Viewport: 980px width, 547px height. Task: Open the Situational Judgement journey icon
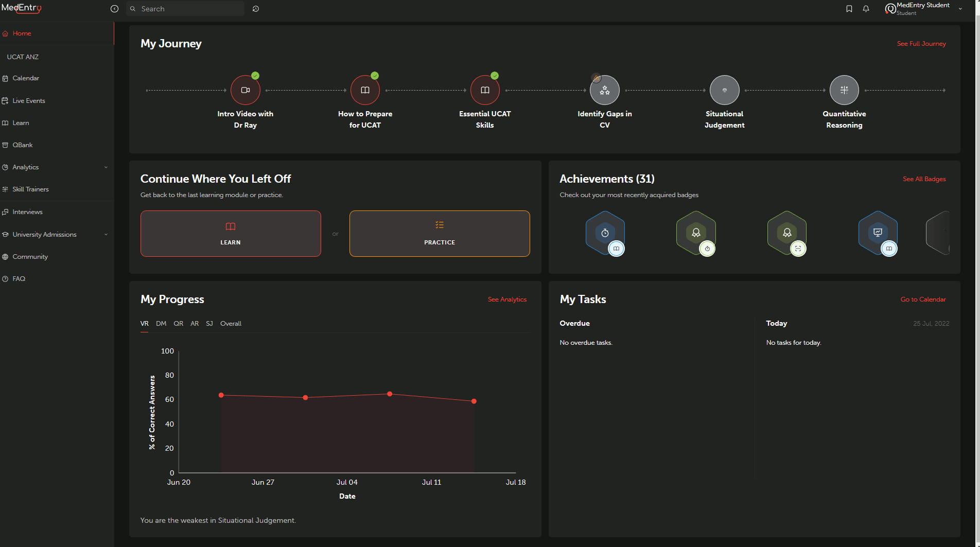(x=724, y=90)
